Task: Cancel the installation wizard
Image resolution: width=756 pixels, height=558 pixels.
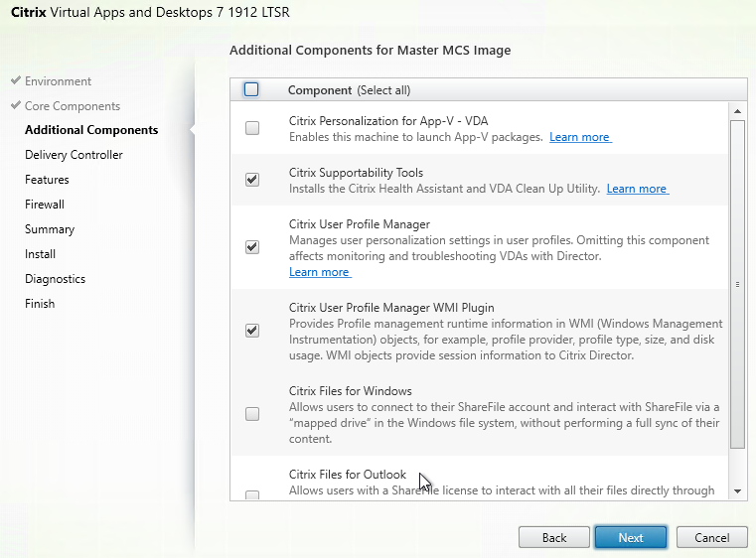Action: pos(711,537)
